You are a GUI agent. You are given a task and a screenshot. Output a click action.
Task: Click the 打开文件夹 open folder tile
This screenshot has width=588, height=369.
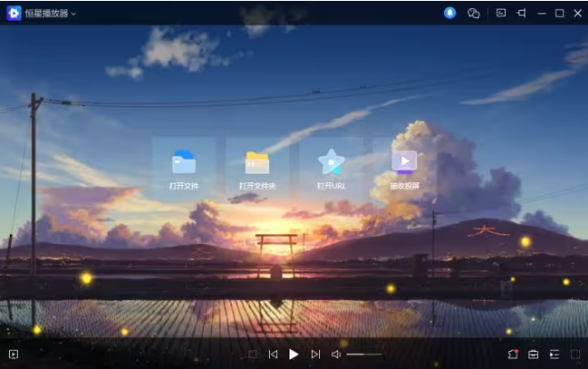coord(257,169)
